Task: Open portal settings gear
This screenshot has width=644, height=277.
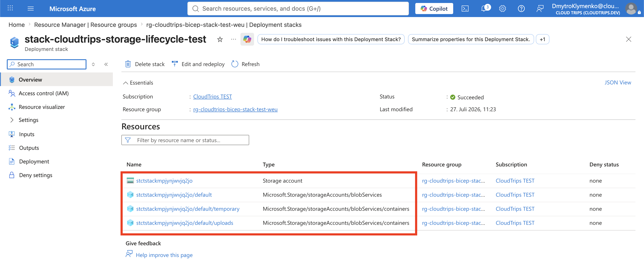Action: 503,9
